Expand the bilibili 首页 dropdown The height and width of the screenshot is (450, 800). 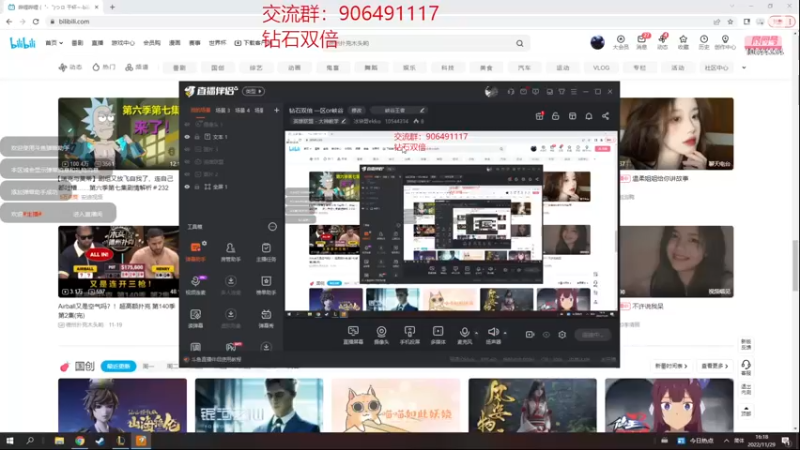[54, 43]
